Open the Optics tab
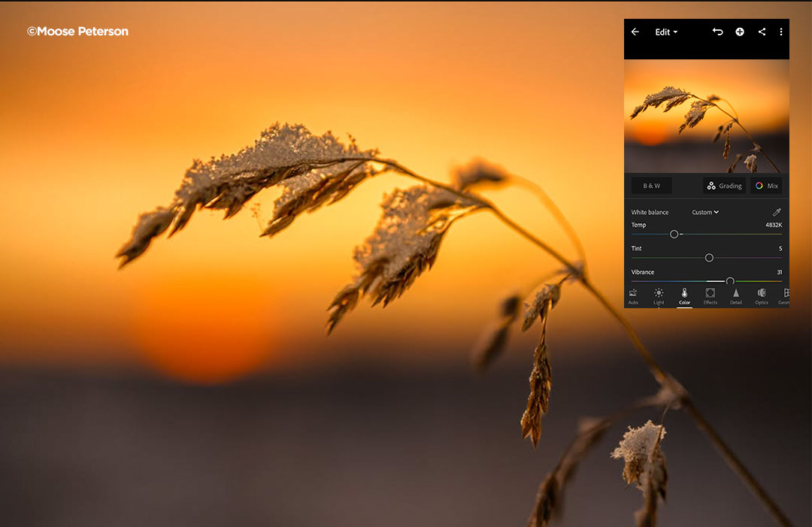 (x=762, y=297)
